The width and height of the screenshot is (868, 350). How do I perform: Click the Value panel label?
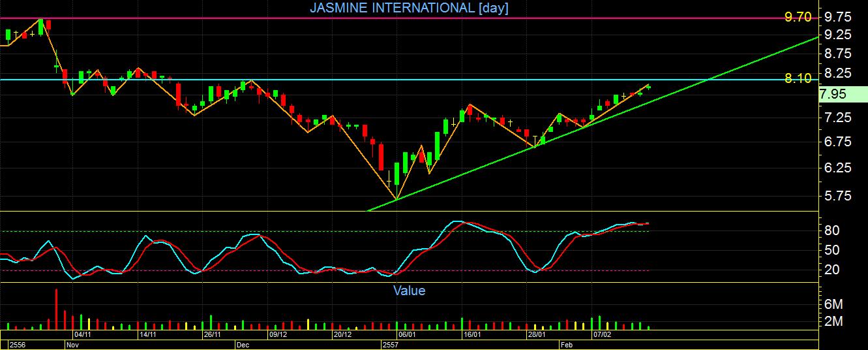(x=409, y=291)
